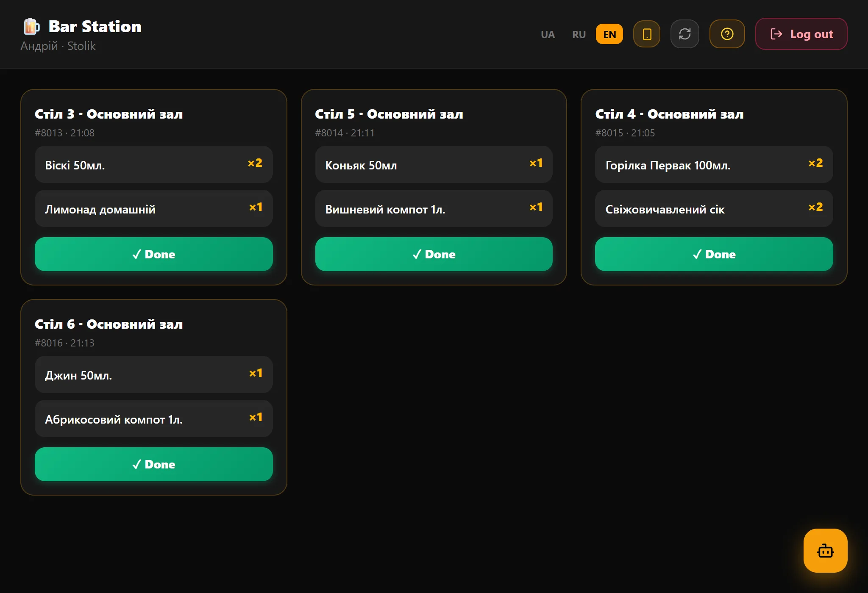
Task: Click the Bar Station title
Action: click(95, 27)
